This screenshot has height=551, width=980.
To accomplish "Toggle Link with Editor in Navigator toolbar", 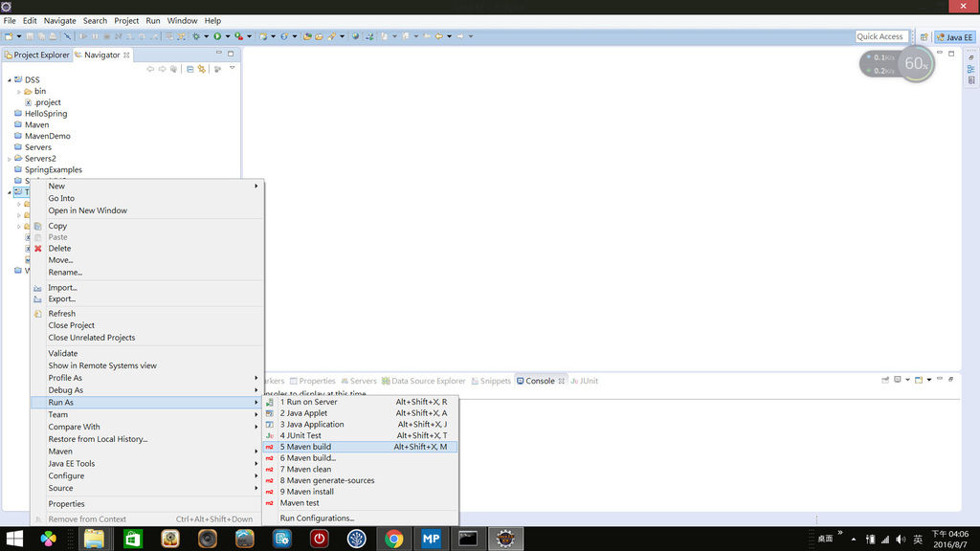I will (x=201, y=69).
